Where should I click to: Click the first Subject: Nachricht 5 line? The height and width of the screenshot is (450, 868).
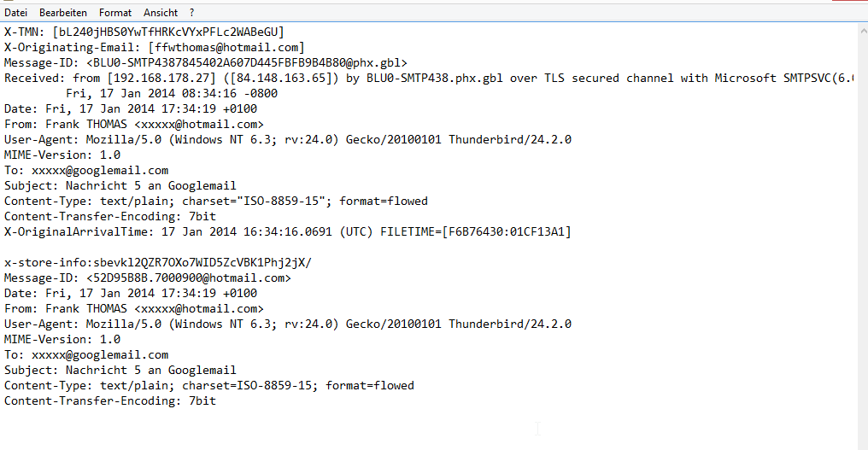120,186
